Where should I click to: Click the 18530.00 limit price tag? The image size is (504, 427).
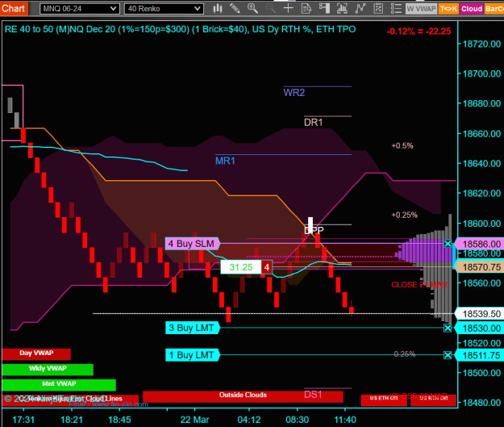(x=479, y=329)
